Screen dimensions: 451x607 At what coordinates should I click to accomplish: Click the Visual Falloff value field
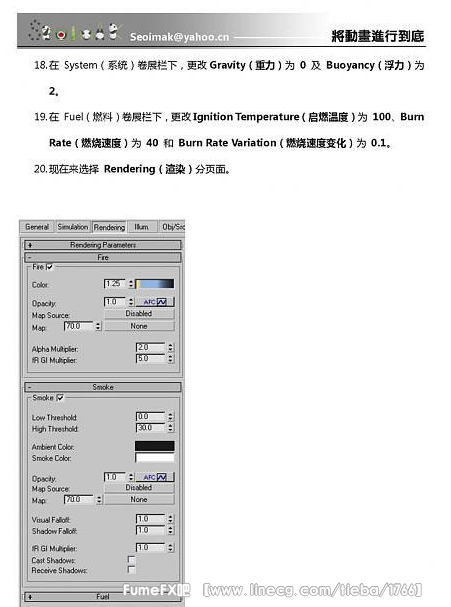(x=151, y=519)
